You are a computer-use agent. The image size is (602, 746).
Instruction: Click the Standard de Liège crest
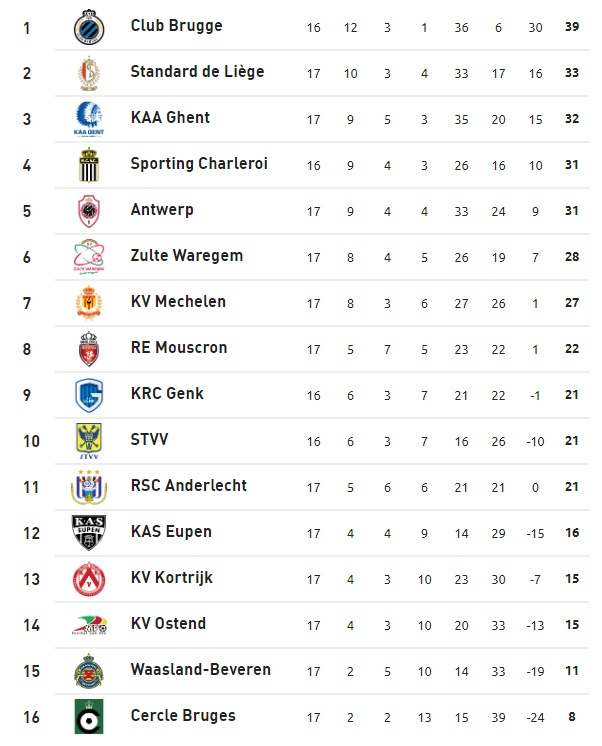89,73
